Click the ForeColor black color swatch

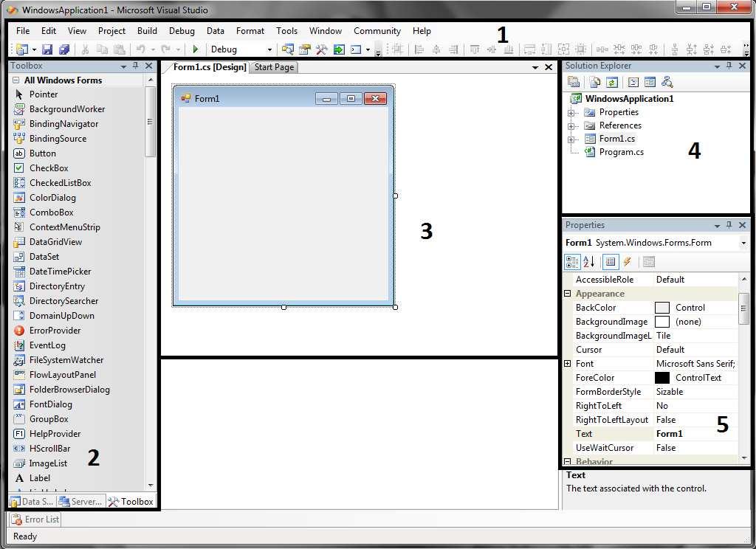click(662, 377)
